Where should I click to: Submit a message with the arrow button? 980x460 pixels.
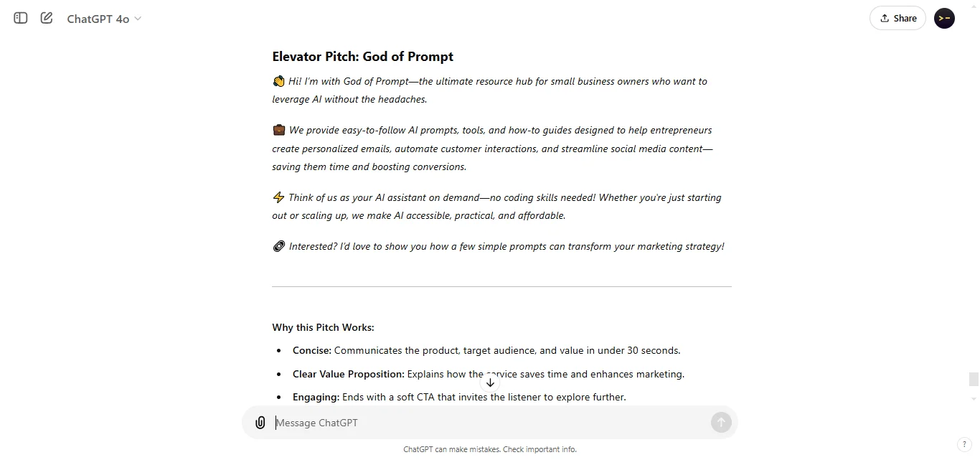coord(720,422)
